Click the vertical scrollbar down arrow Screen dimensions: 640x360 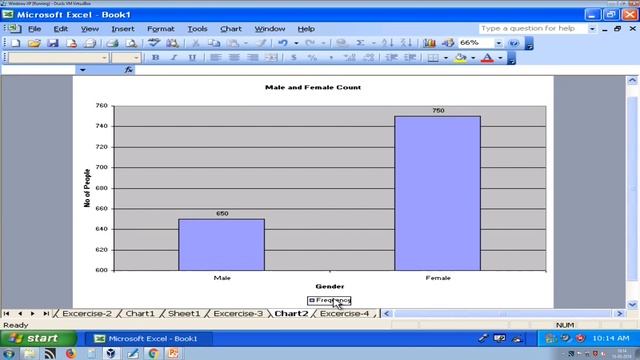click(x=632, y=304)
